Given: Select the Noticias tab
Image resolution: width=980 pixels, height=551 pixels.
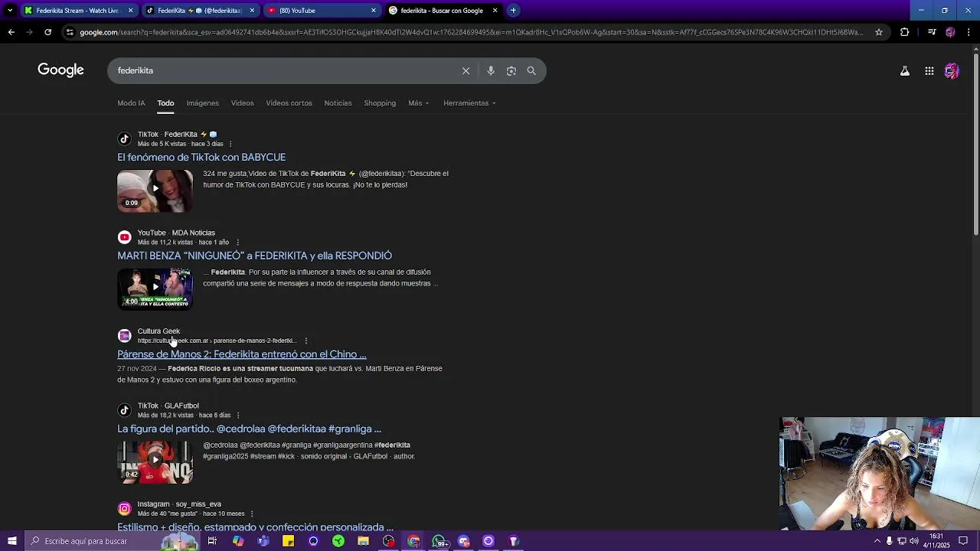Looking at the screenshot, I should (x=338, y=103).
